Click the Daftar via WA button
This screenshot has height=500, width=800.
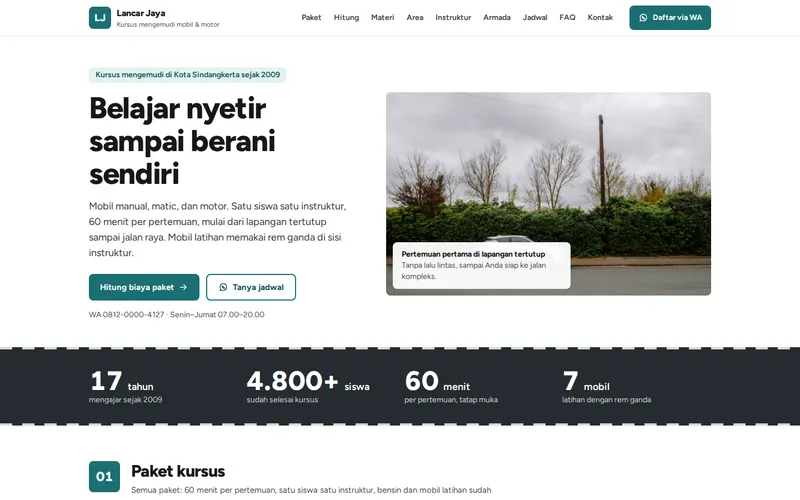point(670,17)
